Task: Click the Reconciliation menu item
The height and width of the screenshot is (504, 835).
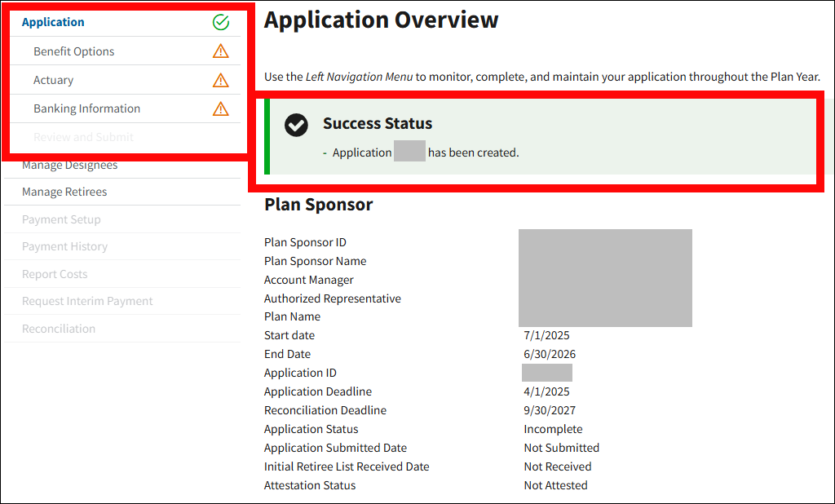Action: (x=59, y=329)
